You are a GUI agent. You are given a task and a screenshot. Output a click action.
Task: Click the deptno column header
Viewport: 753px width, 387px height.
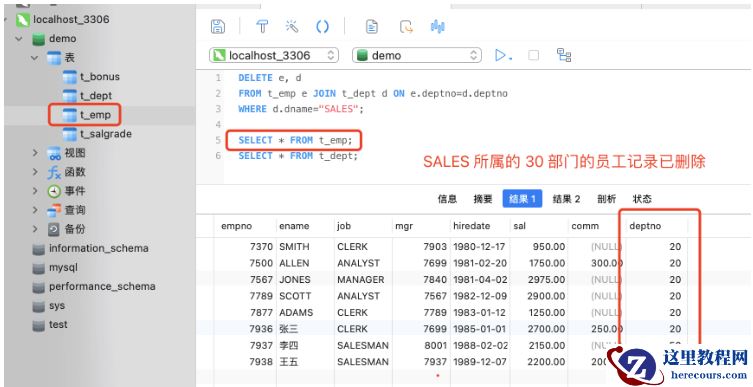tap(657, 226)
